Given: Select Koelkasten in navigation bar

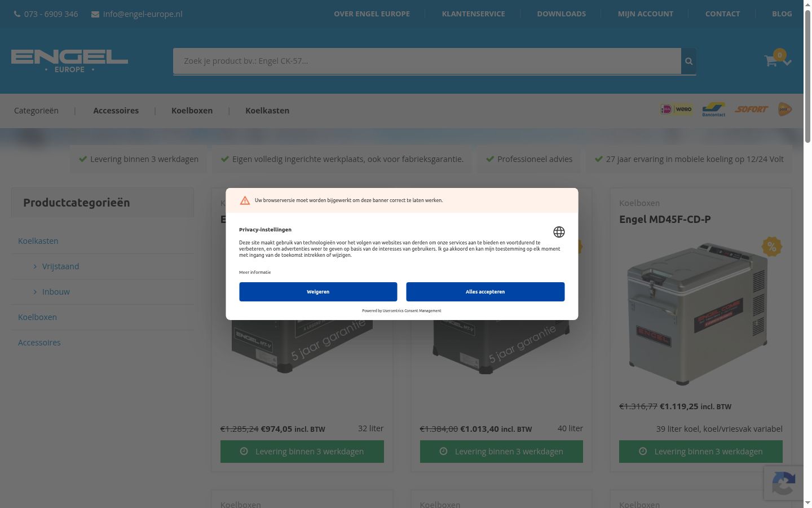Looking at the screenshot, I should [267, 111].
